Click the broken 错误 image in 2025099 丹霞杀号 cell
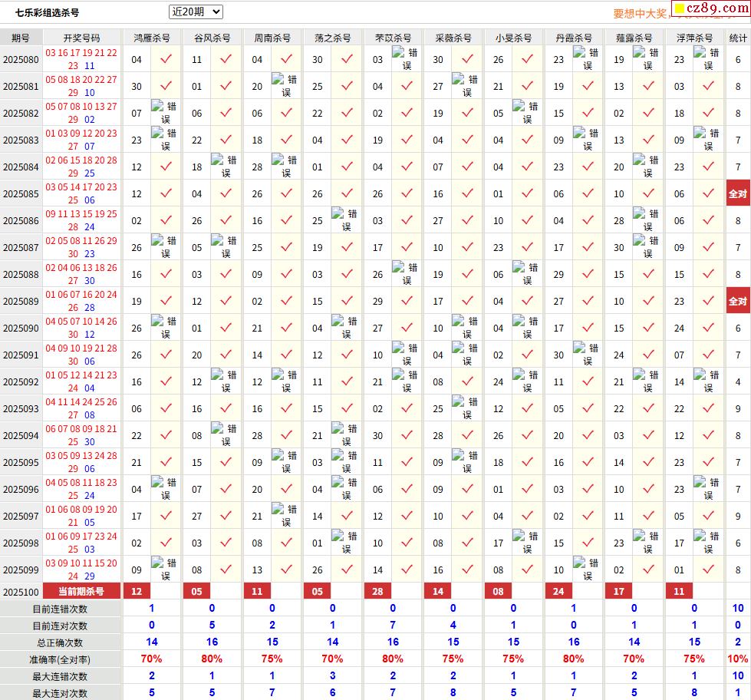The height and width of the screenshot is (700, 751). [x=586, y=569]
